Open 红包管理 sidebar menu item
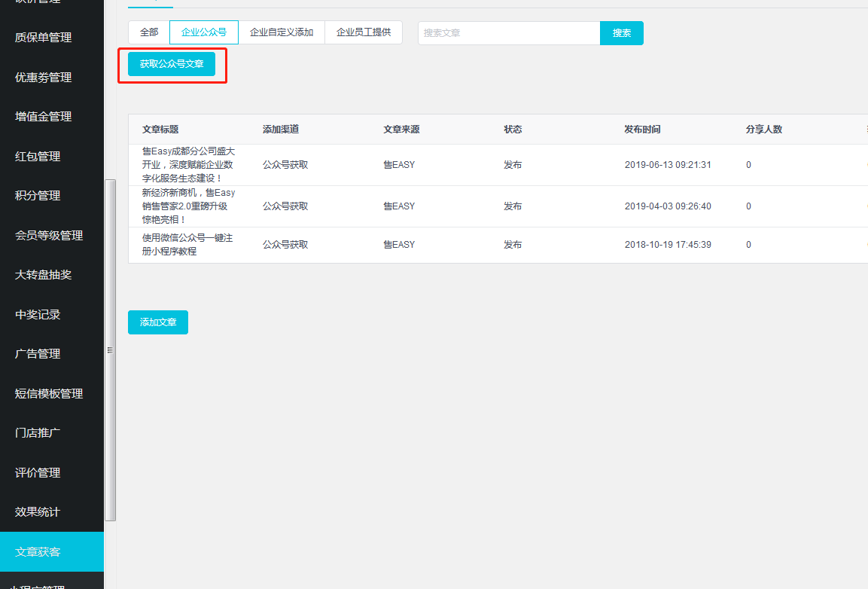 point(38,157)
